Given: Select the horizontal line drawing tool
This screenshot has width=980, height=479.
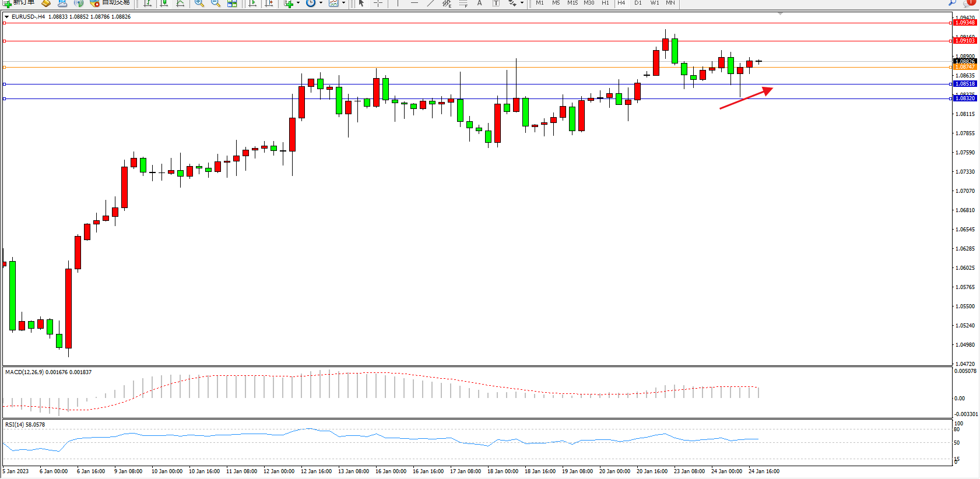Looking at the screenshot, I should click(x=415, y=3).
